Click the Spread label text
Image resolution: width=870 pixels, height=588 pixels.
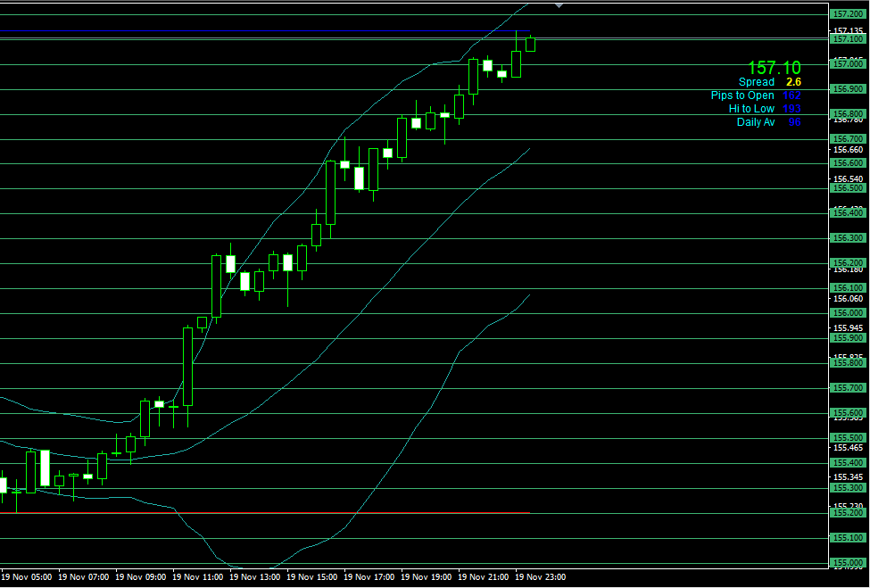(757, 82)
